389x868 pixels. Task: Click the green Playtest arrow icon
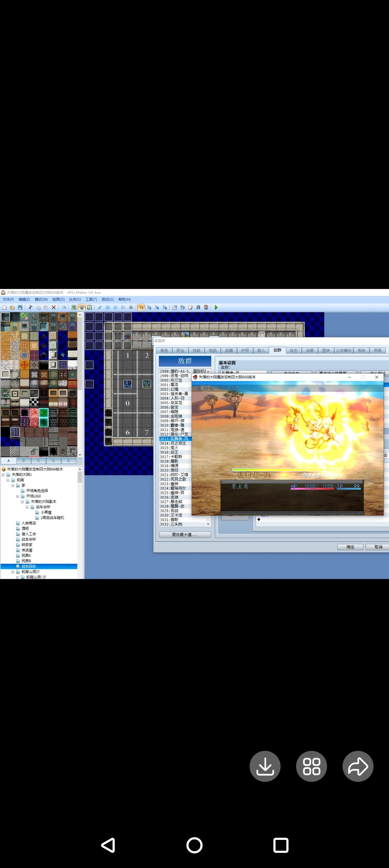[216, 307]
